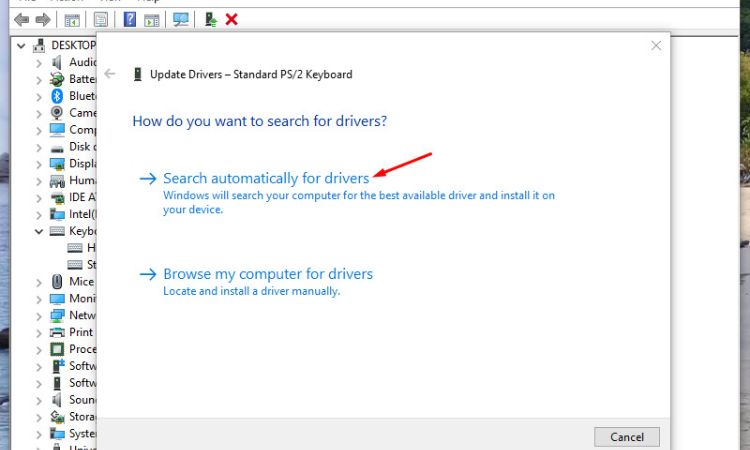The image size is (750, 450).
Task: Click the Back arrow in the Device Manager toolbar
Action: tap(22, 20)
